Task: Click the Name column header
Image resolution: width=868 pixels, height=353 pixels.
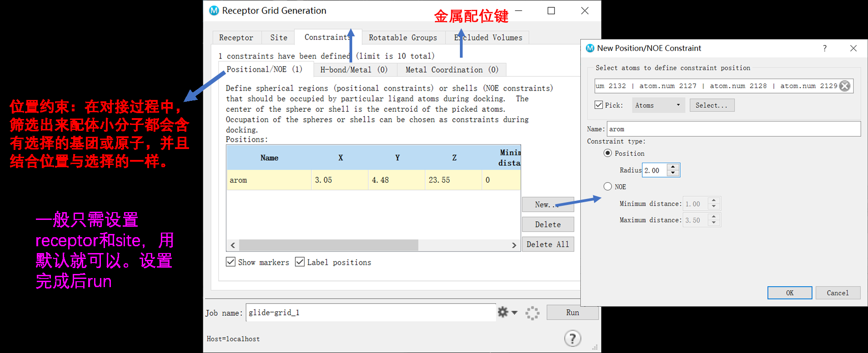Action: click(x=269, y=158)
